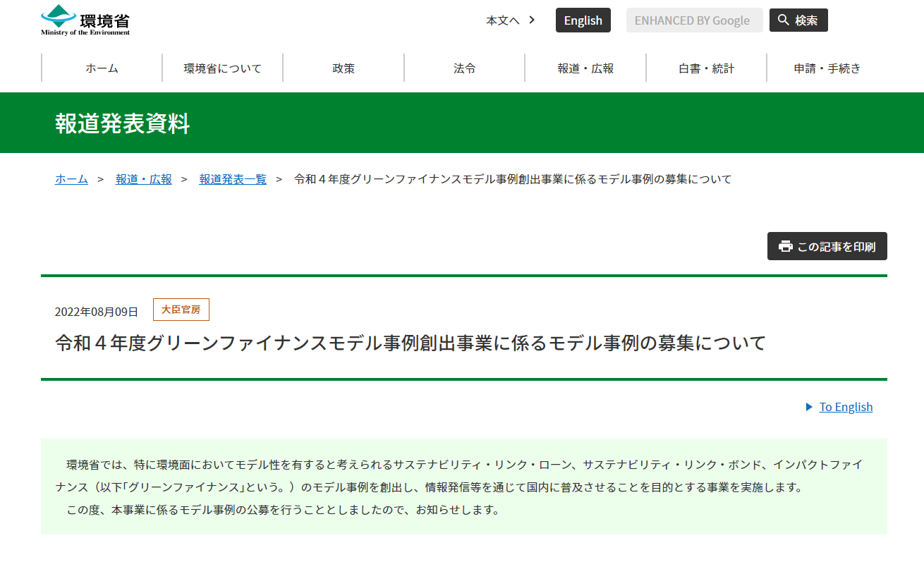Click the arrow next to 本文へ
The width and height of the screenshot is (924, 574).
tap(531, 20)
